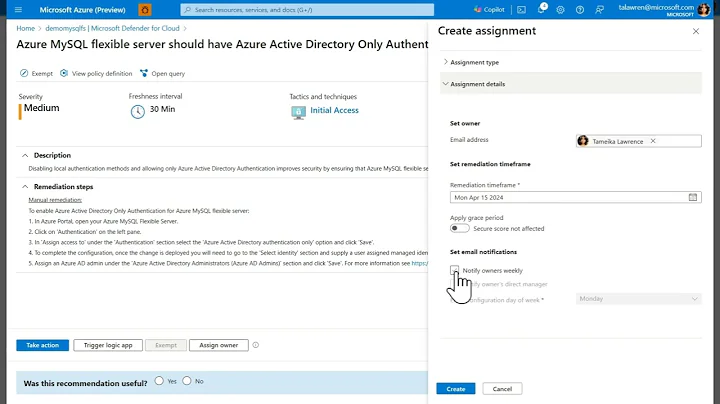Collapse the Remediation steps section

point(25,187)
